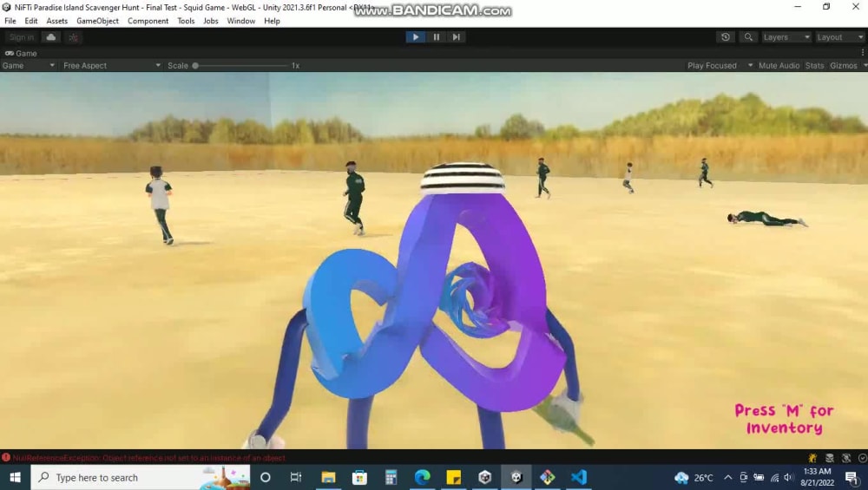Advance one frame with Step button
The image size is (868, 490).
(x=457, y=37)
